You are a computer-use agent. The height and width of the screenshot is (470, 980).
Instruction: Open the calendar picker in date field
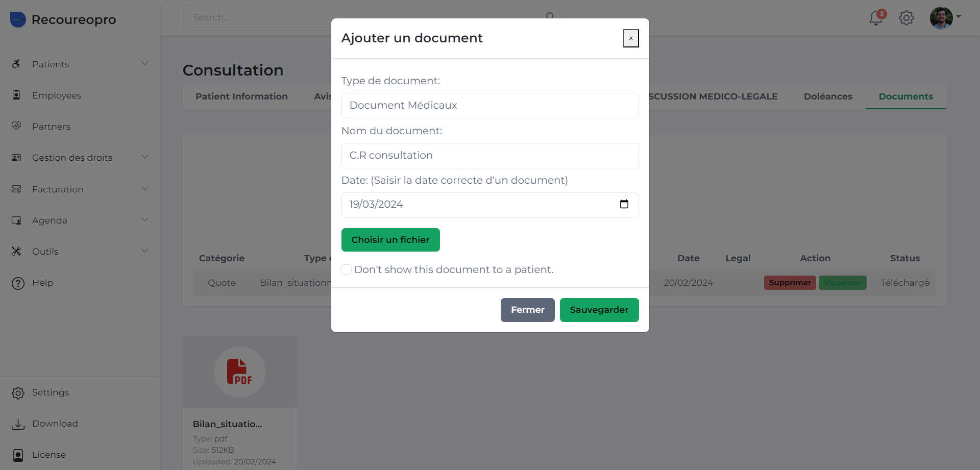[x=624, y=204]
